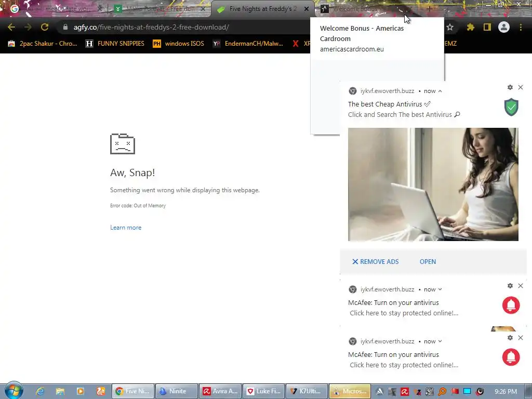Viewport: 532px width, 399px height.
Task: Click red bell icon on second McAfee notification
Action: coord(511,357)
